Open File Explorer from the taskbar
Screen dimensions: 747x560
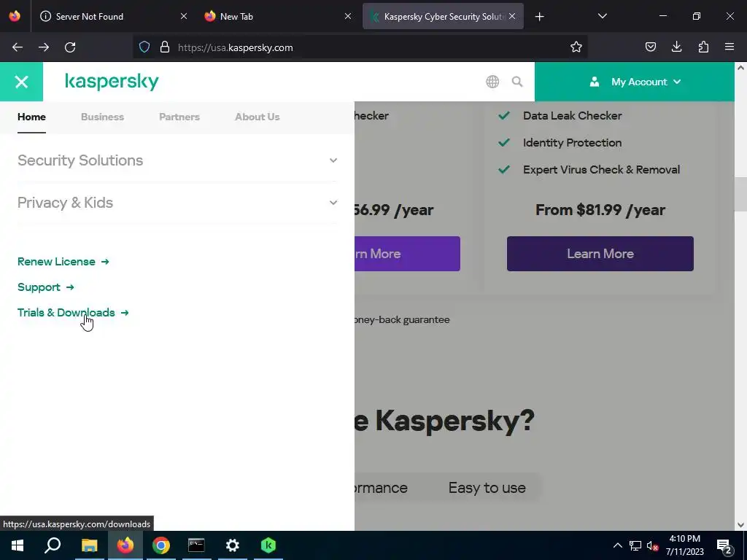pos(89,545)
